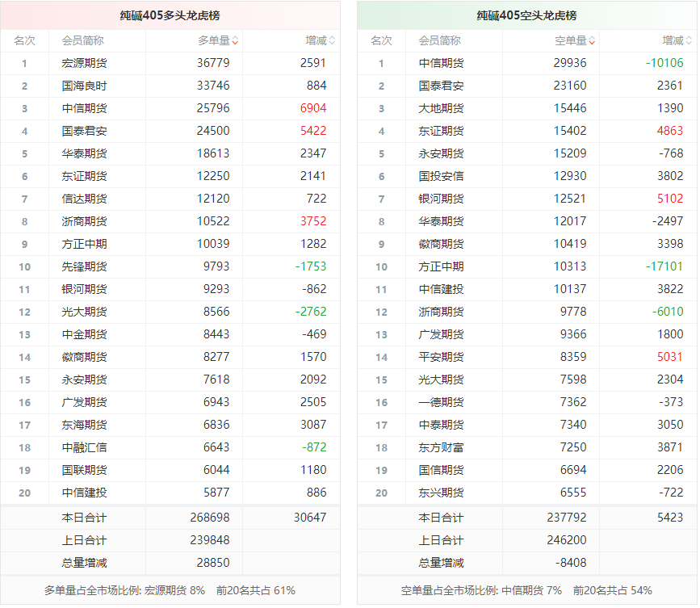
Task: Click green change value -17101
Action: 664,266
